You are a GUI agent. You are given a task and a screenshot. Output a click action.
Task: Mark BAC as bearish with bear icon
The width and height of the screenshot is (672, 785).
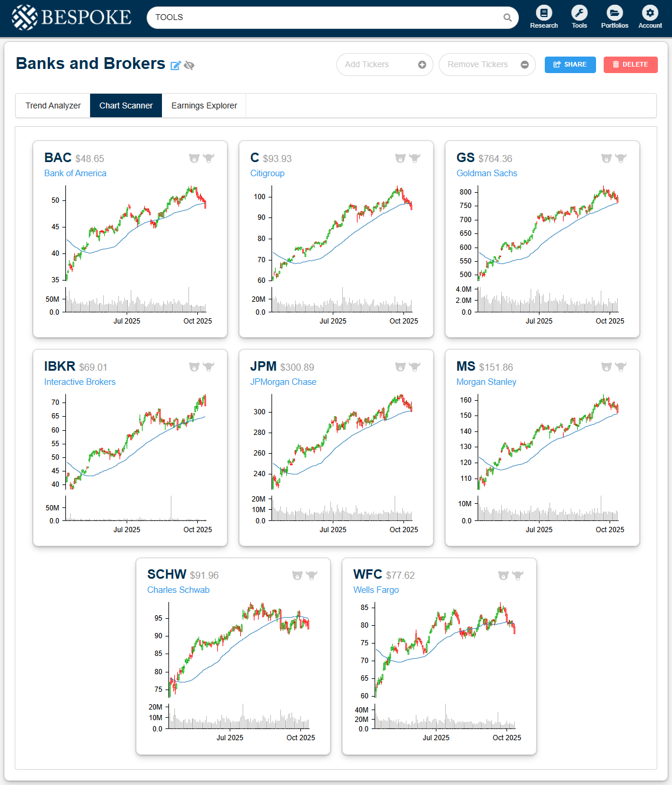(x=194, y=158)
